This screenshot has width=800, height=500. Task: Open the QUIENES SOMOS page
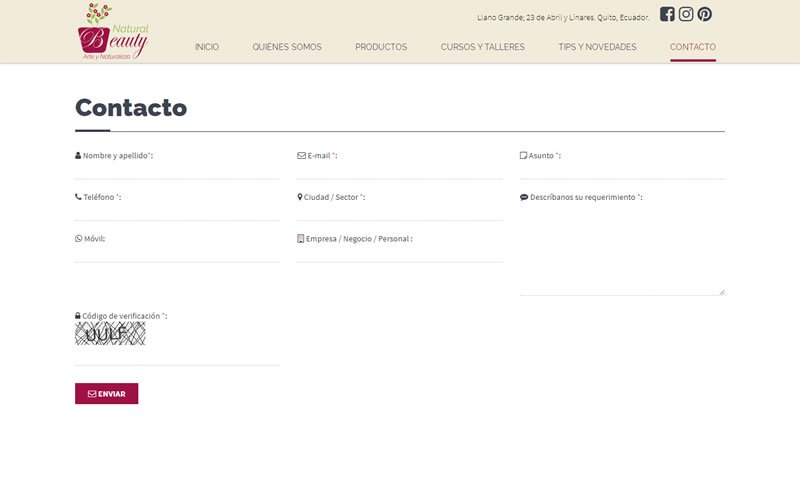(287, 47)
